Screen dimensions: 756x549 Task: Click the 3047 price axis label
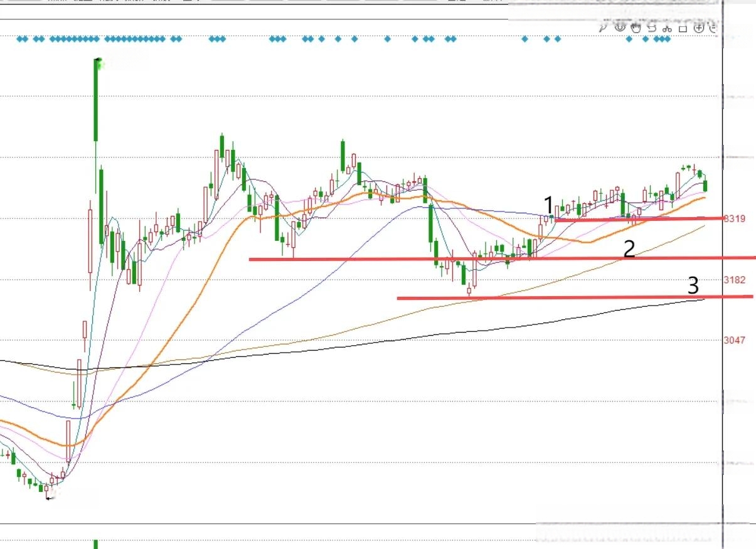point(735,340)
